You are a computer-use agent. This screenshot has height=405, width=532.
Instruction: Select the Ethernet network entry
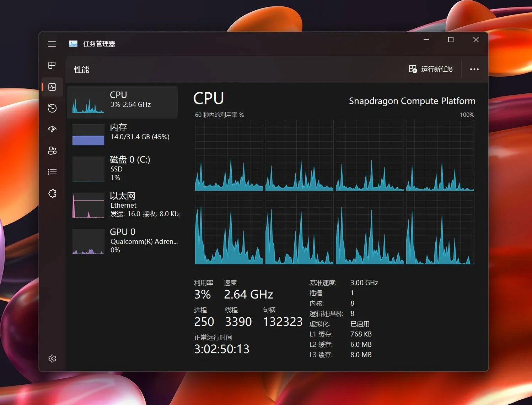coord(123,205)
